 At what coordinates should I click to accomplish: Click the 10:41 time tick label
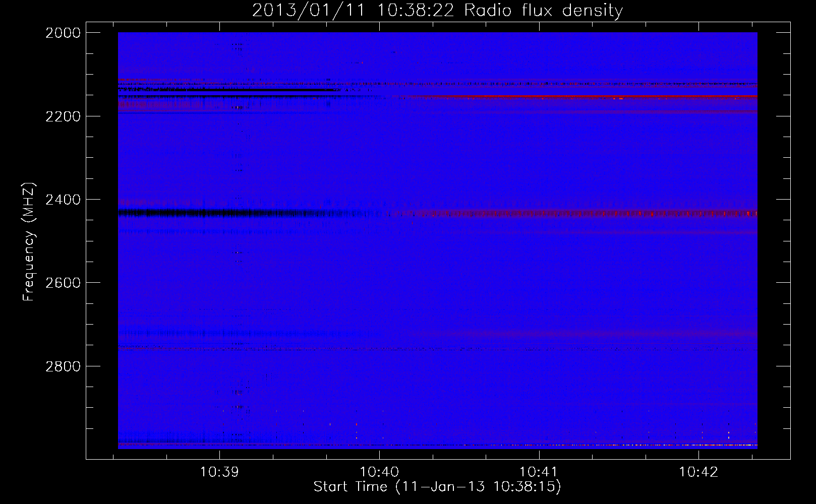point(539,472)
